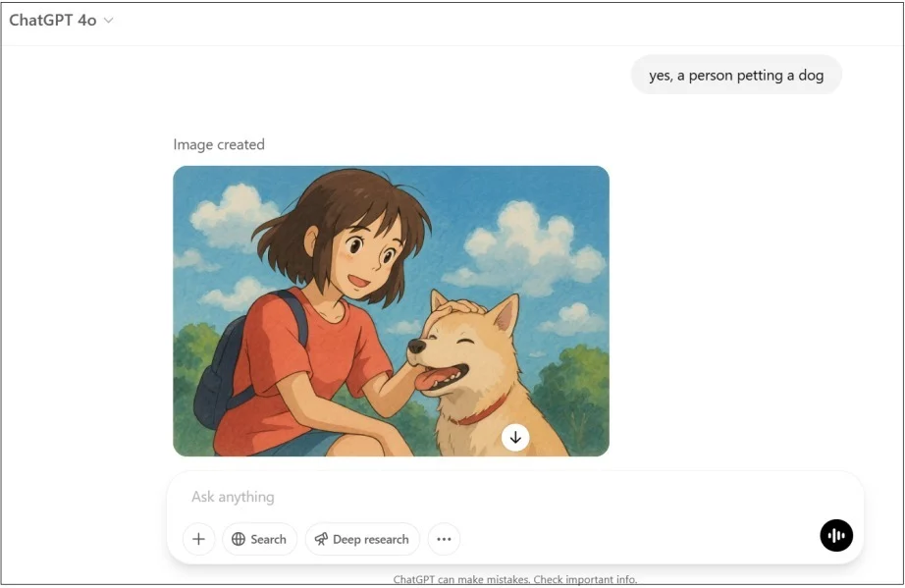The width and height of the screenshot is (905, 588).
Task: Click the telescope icon for Deep research
Action: 321,539
